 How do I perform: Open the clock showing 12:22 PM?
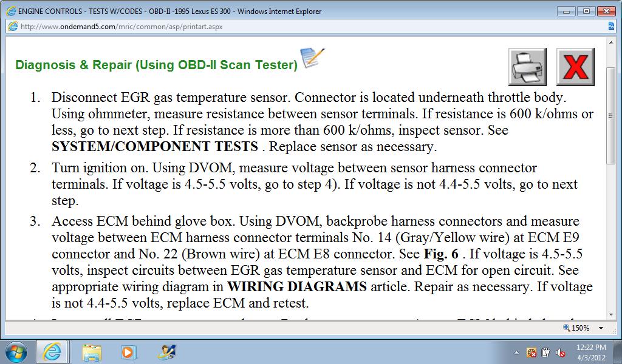point(591,348)
